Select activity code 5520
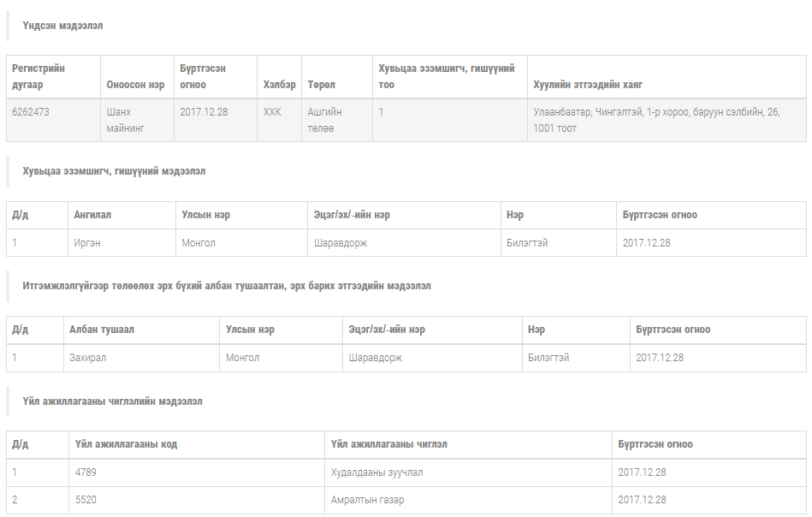The image size is (812, 517). pos(86,500)
